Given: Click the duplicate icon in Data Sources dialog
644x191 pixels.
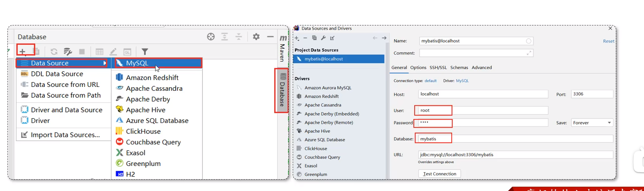Looking at the screenshot, I should [x=314, y=38].
